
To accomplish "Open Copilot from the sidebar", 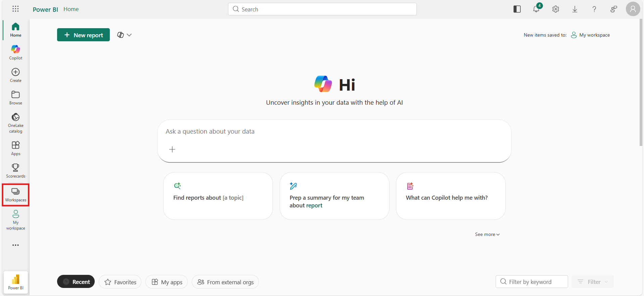I will click(15, 52).
